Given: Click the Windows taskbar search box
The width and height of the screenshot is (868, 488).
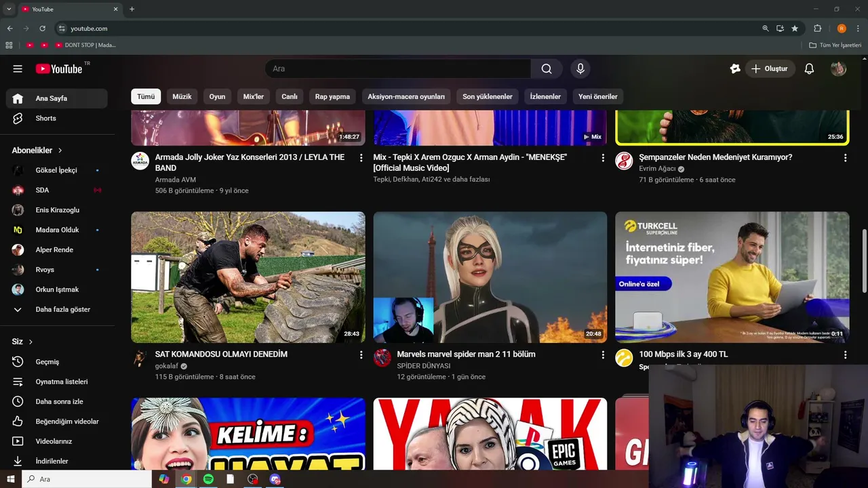Looking at the screenshot, I should [87, 479].
